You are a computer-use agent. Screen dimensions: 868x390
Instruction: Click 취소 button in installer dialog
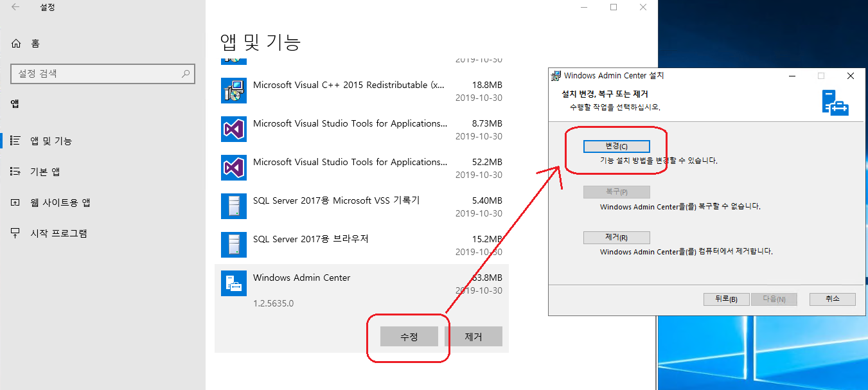tap(833, 299)
